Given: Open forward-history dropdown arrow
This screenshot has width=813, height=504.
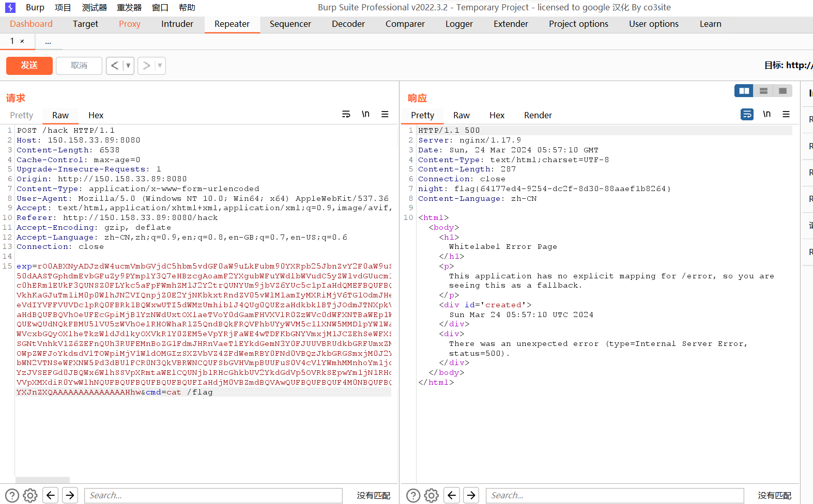Looking at the screenshot, I should tap(160, 66).
